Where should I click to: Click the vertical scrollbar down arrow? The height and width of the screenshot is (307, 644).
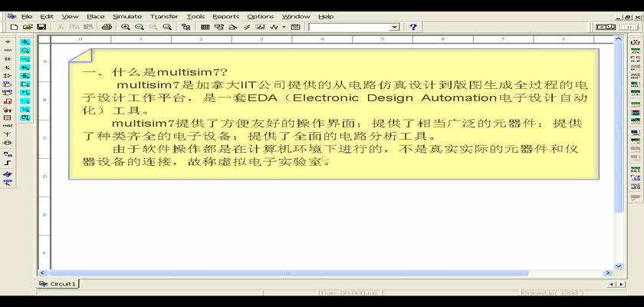pos(619,266)
